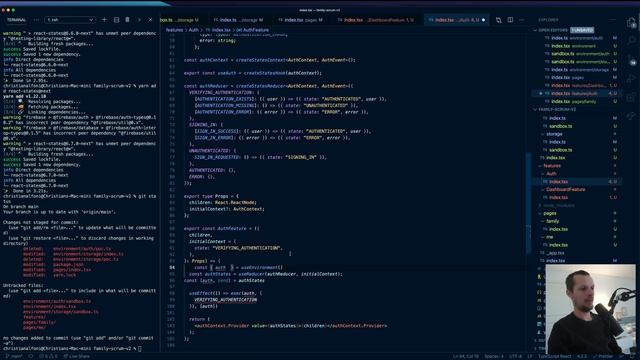Click the AuthFeature breadcrumb symbol

253,30
